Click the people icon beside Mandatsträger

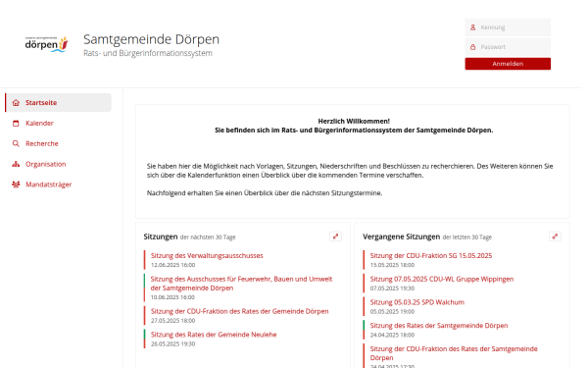(16, 184)
